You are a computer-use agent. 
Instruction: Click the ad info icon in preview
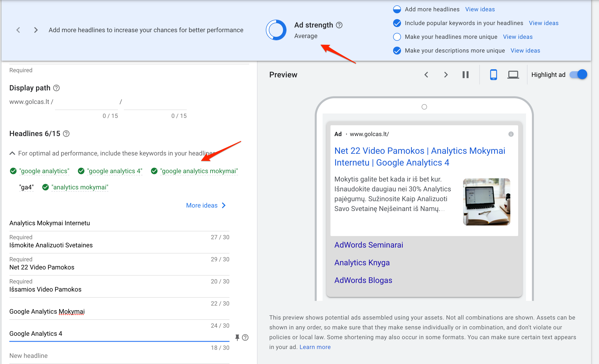[x=511, y=134]
